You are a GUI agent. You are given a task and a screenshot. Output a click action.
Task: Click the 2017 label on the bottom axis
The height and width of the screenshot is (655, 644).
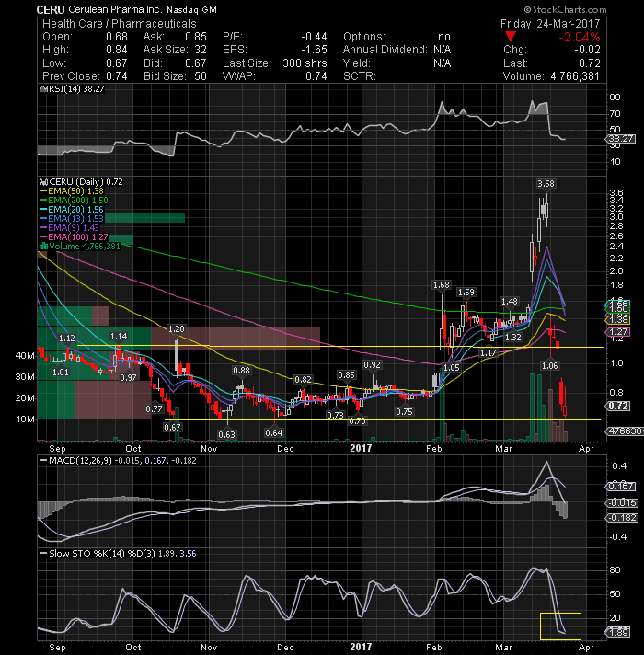click(361, 647)
